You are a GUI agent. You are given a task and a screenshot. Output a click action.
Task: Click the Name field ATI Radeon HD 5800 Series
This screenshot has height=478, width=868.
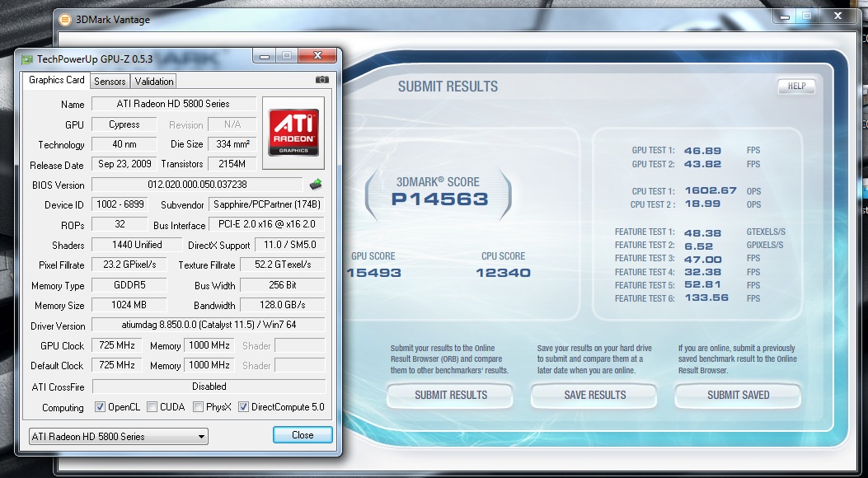point(174,104)
